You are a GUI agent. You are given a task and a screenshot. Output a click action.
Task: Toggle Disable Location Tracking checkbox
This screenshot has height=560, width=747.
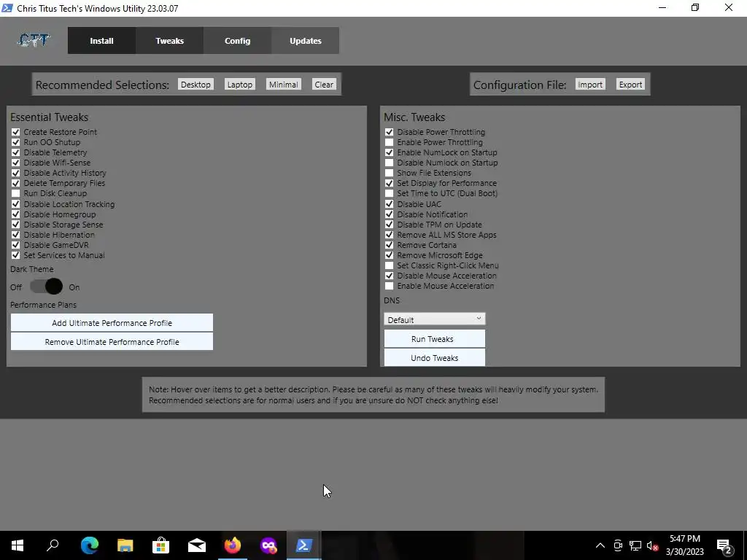[x=16, y=204]
